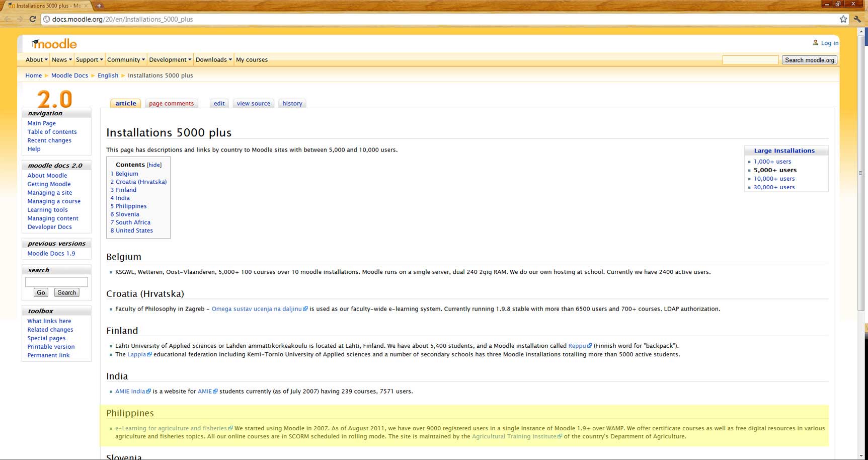
Task: Close the Installations 5000 plus tab
Action: pyautogui.click(x=86, y=6)
